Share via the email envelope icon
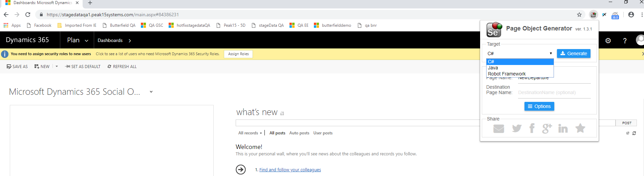Screen dimensions: 644x176 [x=499, y=129]
